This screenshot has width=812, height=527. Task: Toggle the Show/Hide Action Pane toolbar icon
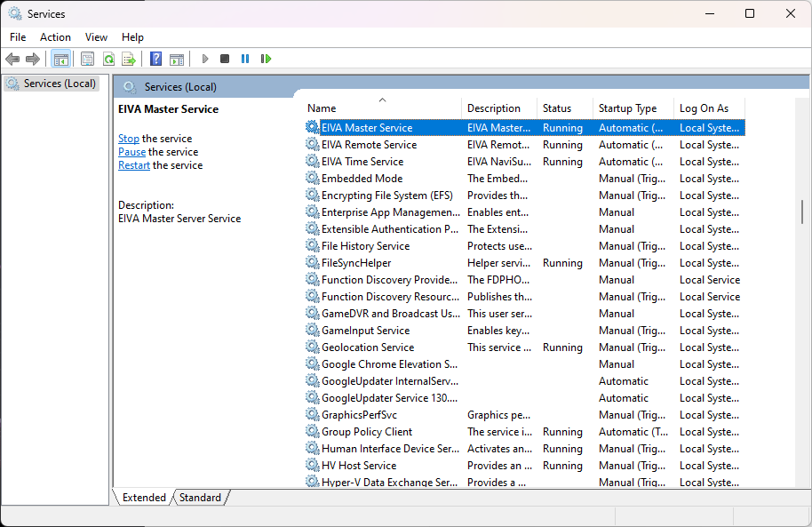[177, 59]
